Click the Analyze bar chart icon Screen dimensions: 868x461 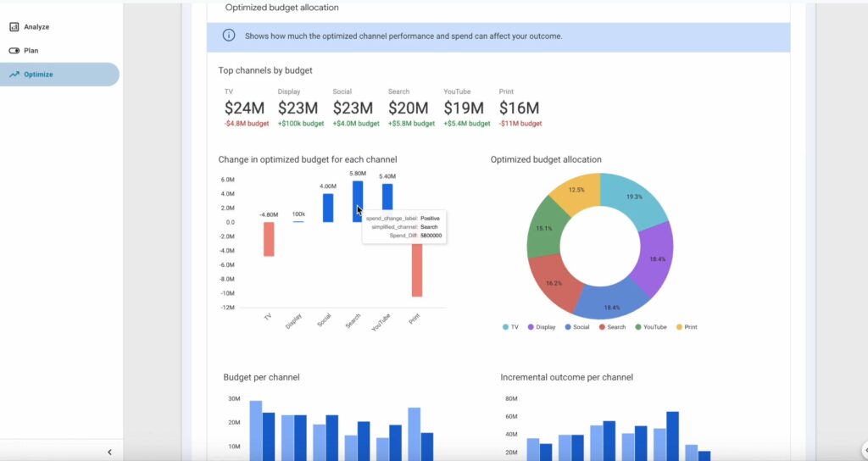[x=14, y=27]
